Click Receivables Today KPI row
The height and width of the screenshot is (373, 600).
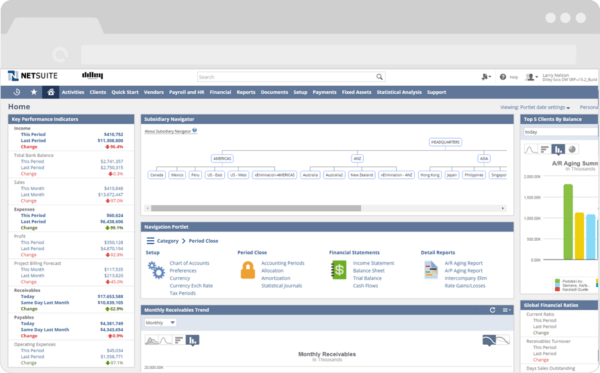72,296
